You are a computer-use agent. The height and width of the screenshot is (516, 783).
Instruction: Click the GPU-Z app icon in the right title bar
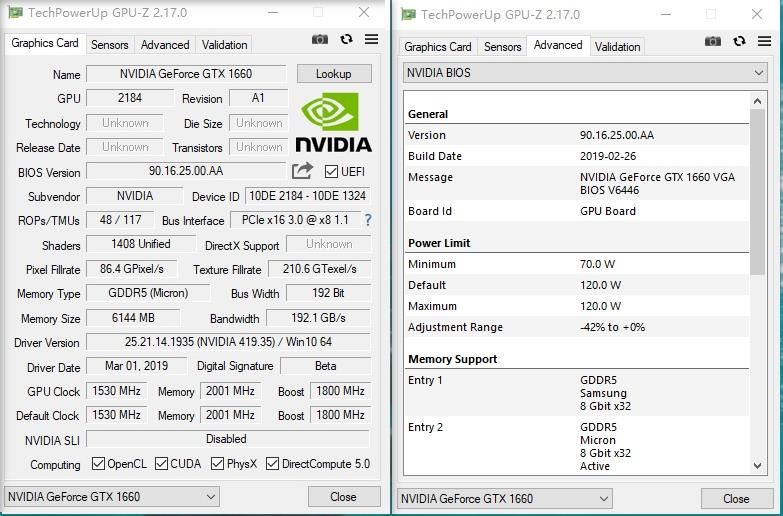[x=408, y=14]
